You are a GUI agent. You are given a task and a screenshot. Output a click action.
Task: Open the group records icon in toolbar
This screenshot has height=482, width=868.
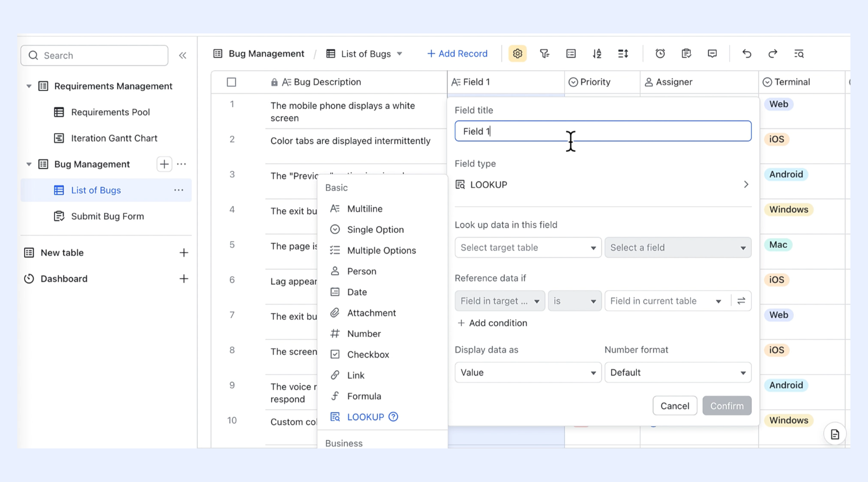571,53
